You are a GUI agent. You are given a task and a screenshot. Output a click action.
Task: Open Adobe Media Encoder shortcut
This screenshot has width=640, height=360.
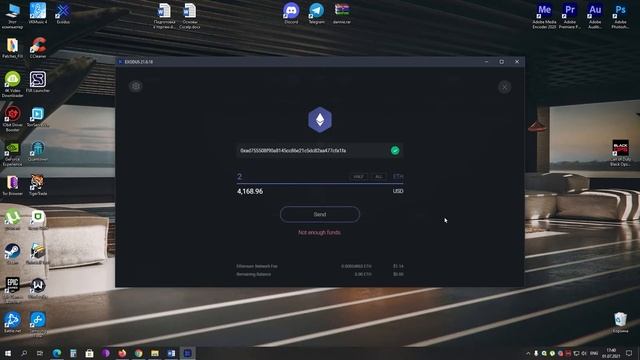(544, 16)
